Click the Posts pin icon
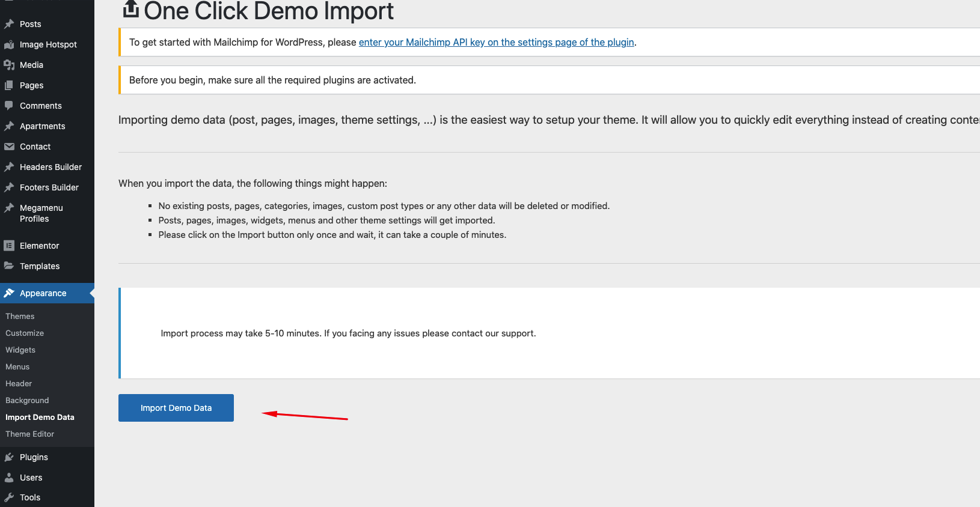The width and height of the screenshot is (980, 507). coord(9,24)
